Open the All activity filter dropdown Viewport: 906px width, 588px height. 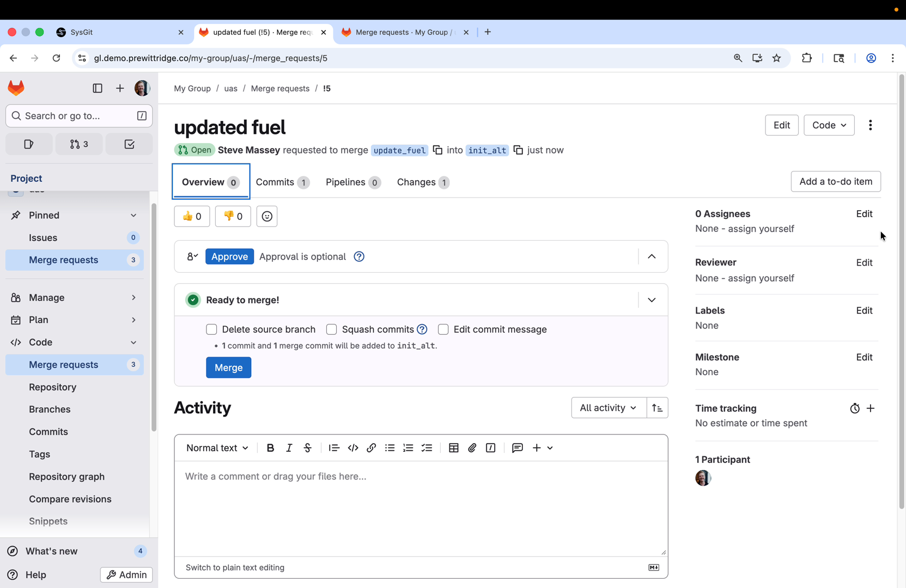click(607, 408)
